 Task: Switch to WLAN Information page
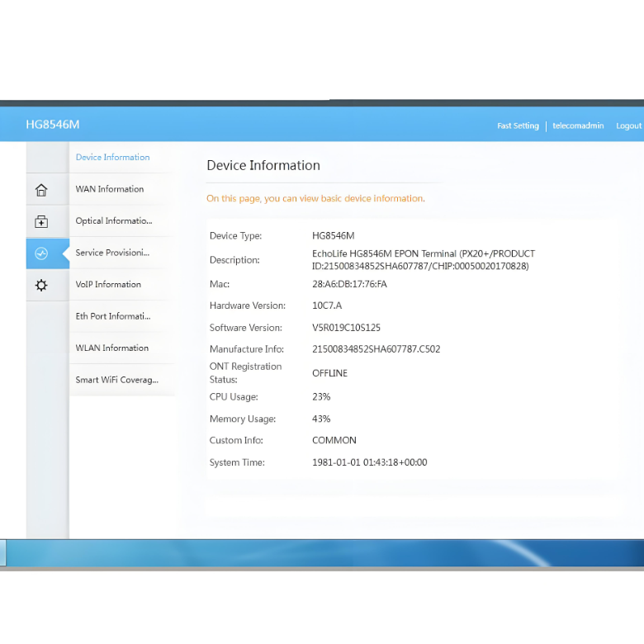(112, 348)
